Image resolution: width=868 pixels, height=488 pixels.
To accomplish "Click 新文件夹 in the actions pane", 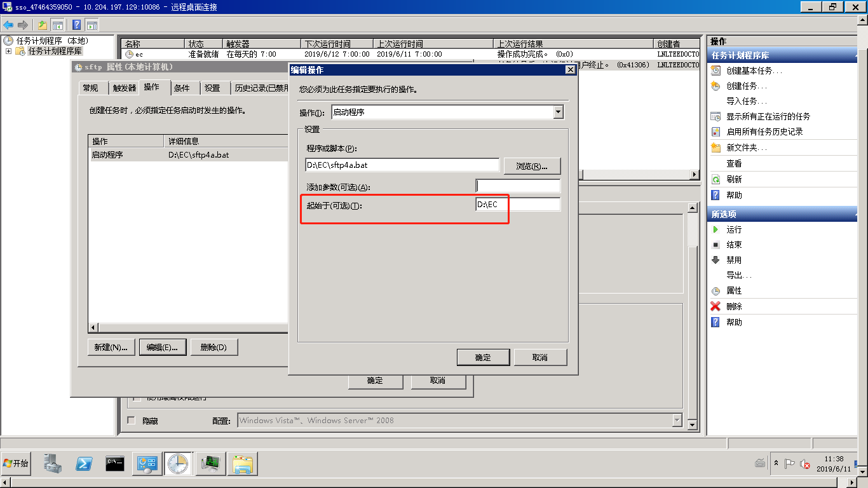I will [x=747, y=147].
